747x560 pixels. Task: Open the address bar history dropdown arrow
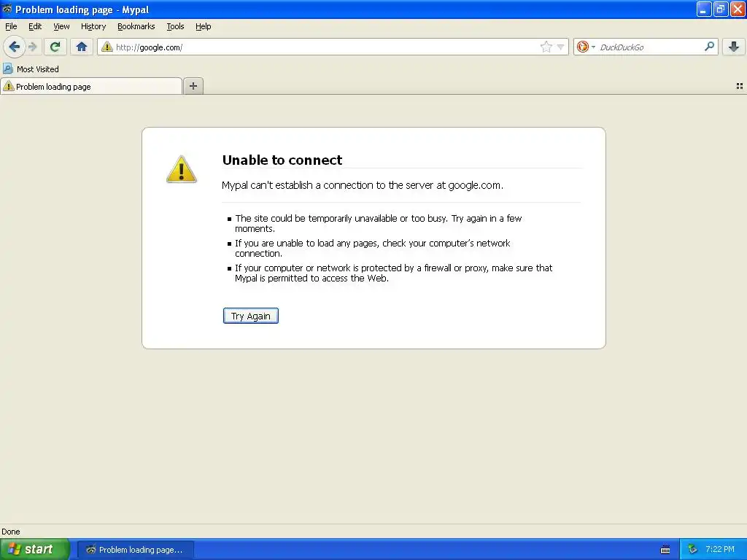tap(561, 47)
